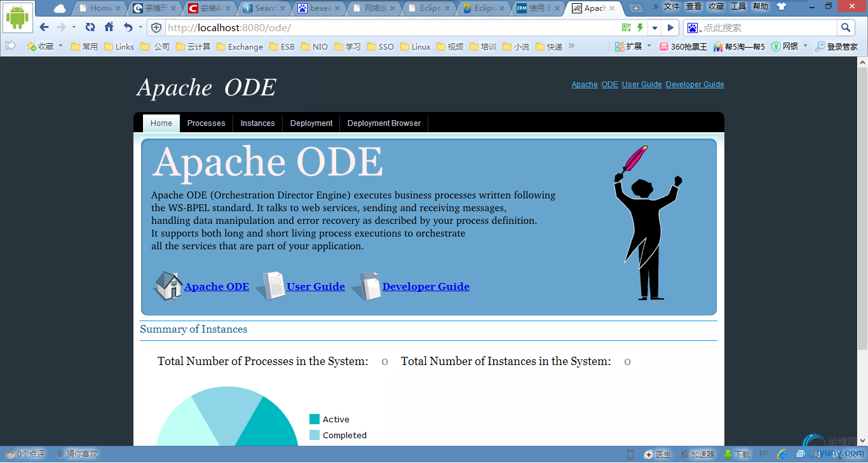This screenshot has width=868, height=463.
Task: Click the search magnifier button
Action: point(845,27)
